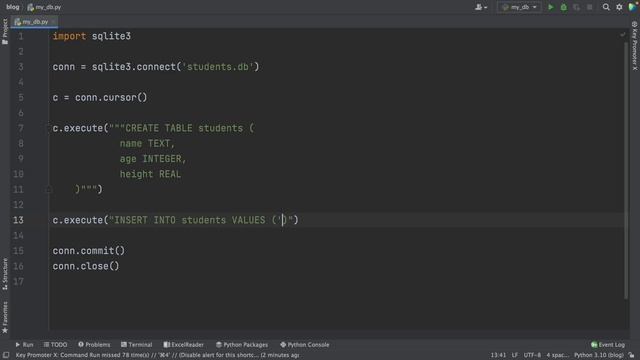Open the my_db run configuration dropdown

click(x=519, y=7)
